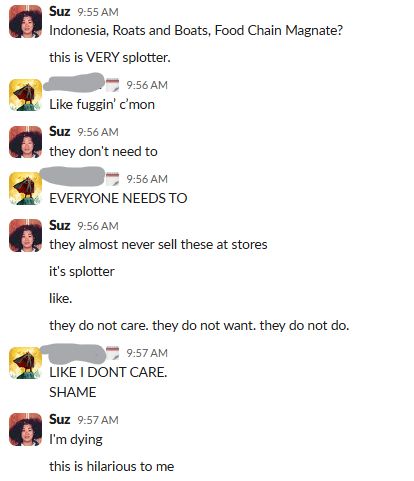Open Suz's avatar next to 'I'm dying'
This screenshot has height=481, width=414.
25,430
